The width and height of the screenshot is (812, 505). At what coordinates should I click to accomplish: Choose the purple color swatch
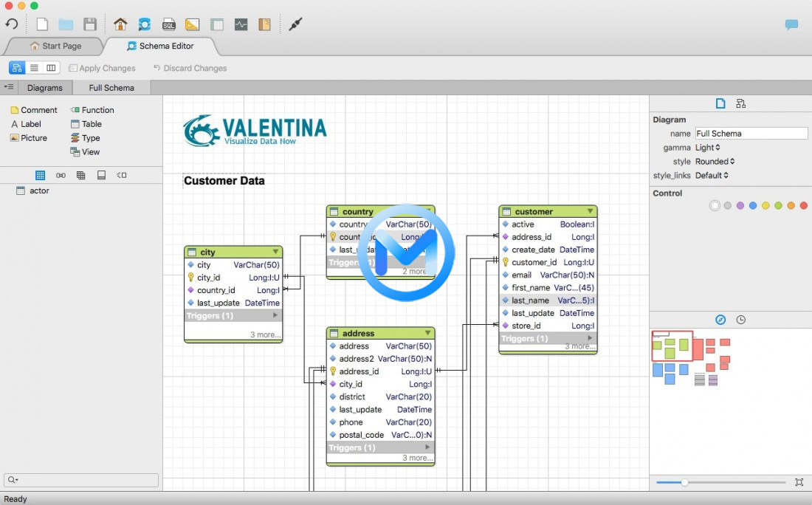click(x=740, y=206)
